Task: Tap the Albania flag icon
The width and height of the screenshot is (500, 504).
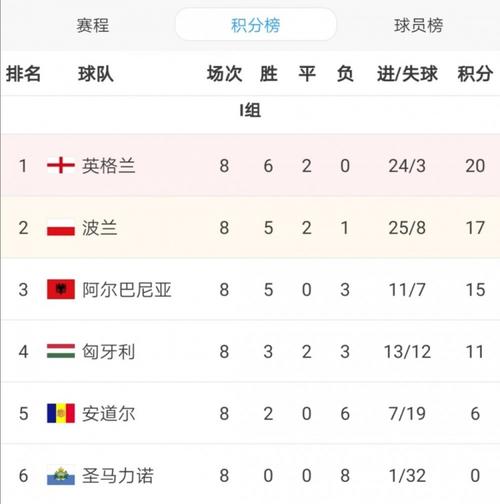Action: click(61, 289)
